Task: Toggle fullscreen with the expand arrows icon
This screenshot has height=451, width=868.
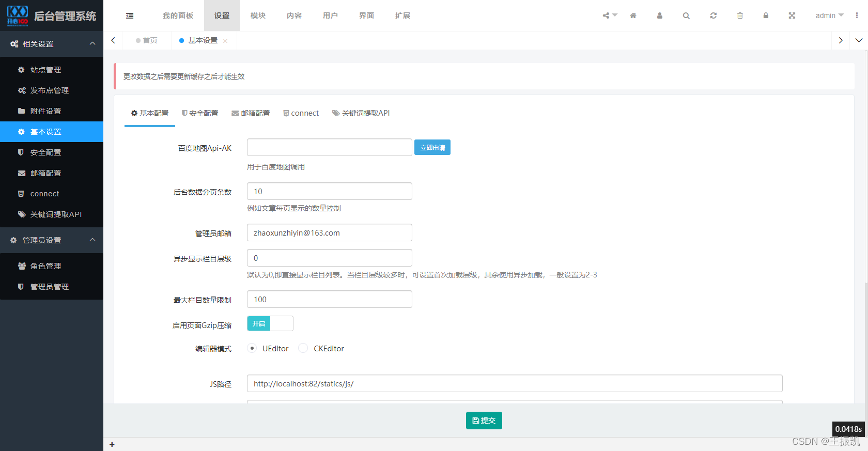Action: click(792, 15)
